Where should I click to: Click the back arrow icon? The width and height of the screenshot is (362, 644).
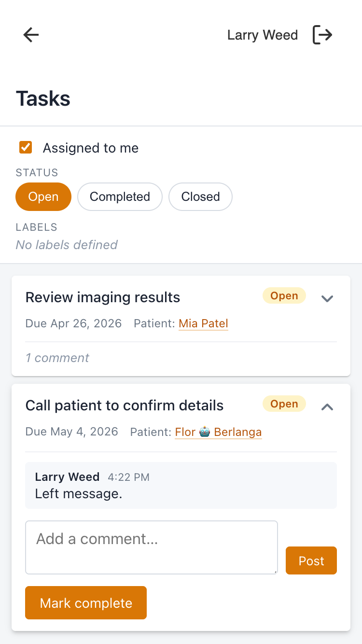coord(31,35)
